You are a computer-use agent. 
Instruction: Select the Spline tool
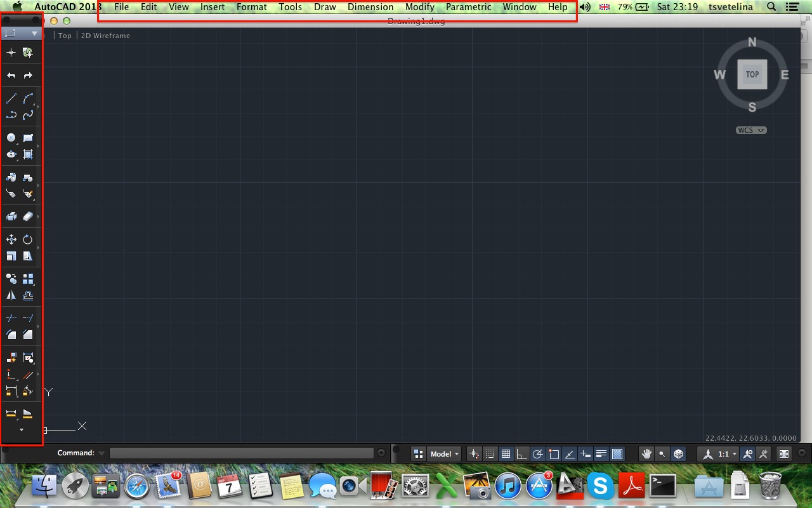click(x=28, y=115)
